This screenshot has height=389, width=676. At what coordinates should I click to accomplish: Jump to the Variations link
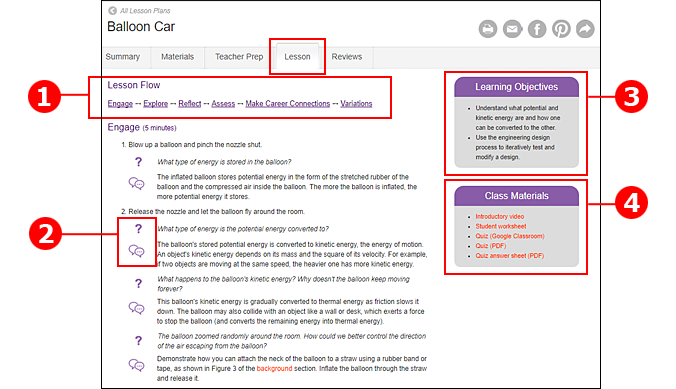coord(356,104)
